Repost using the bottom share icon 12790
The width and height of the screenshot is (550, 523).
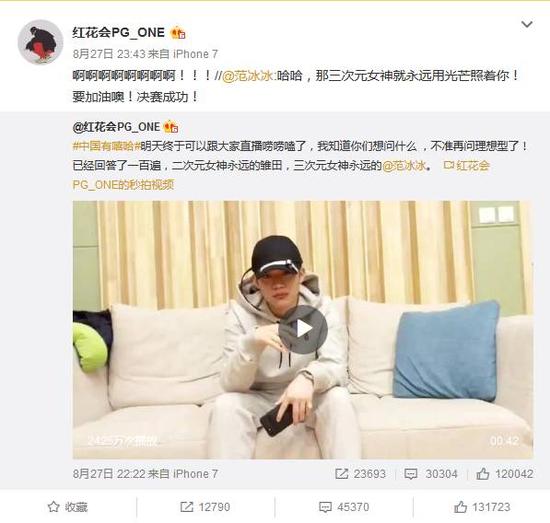click(x=205, y=507)
